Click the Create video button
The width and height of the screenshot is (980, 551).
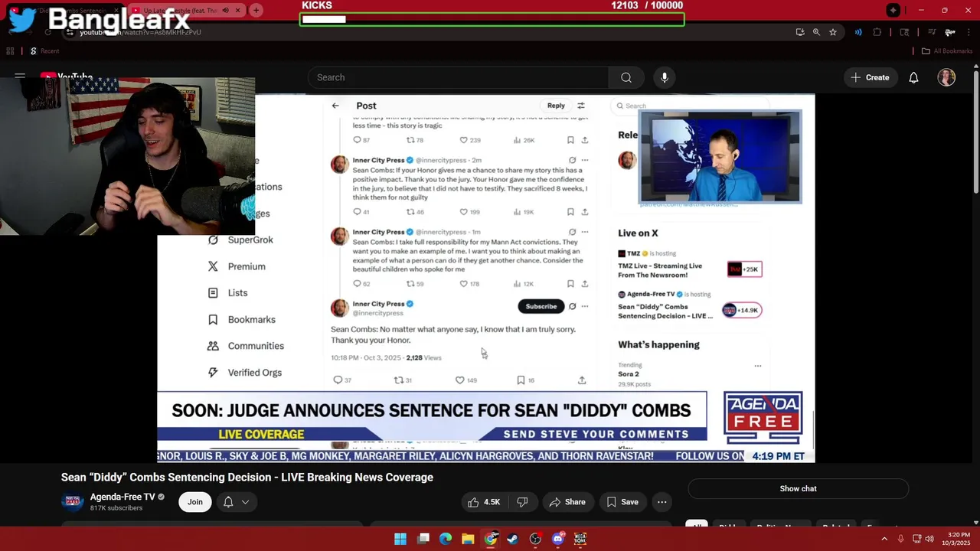(x=870, y=77)
